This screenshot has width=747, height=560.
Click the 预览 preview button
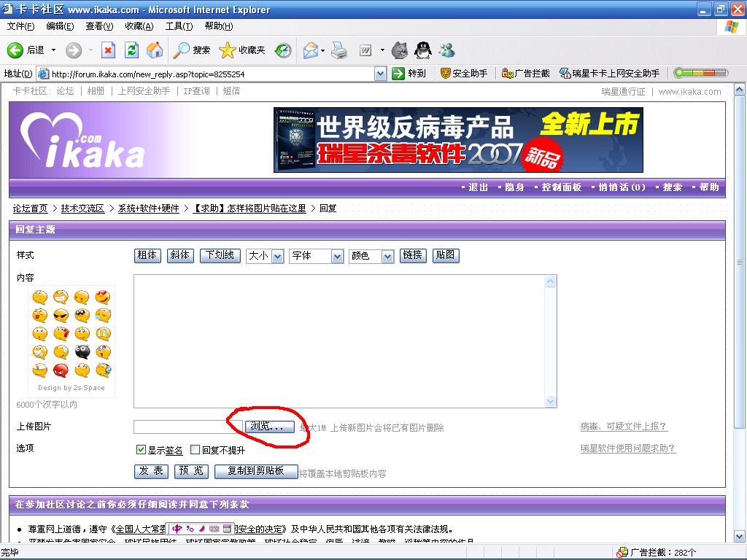click(x=192, y=472)
